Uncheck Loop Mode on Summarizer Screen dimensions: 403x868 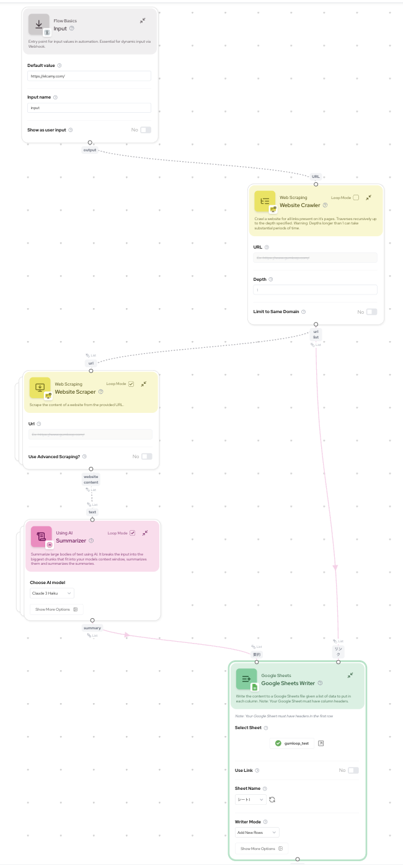(132, 533)
